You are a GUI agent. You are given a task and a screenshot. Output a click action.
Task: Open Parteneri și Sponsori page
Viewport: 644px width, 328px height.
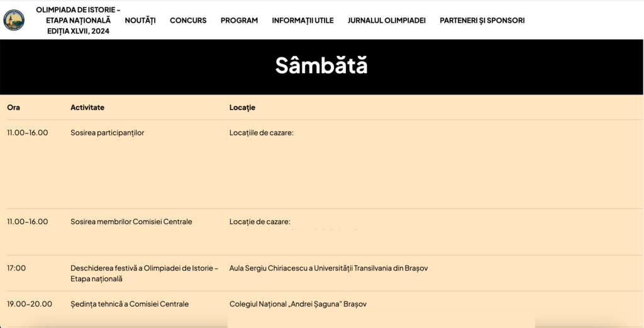[x=482, y=20]
